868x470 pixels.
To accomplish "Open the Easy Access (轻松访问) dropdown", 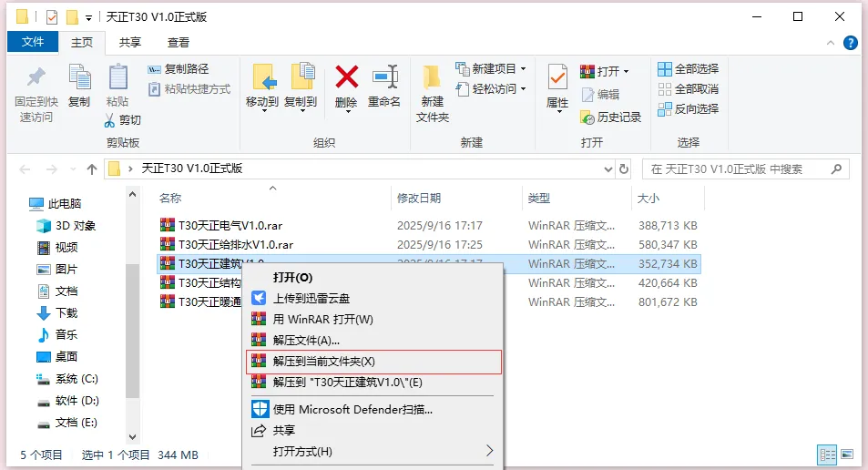I will (523, 89).
